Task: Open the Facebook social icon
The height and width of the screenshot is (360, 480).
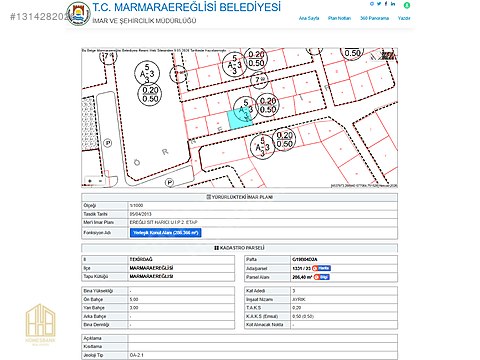Action: click(386, 4)
